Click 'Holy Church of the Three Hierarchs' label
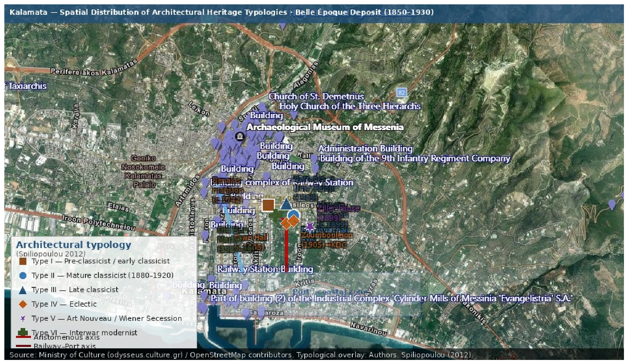This screenshot has height=364, width=628. coord(350,106)
